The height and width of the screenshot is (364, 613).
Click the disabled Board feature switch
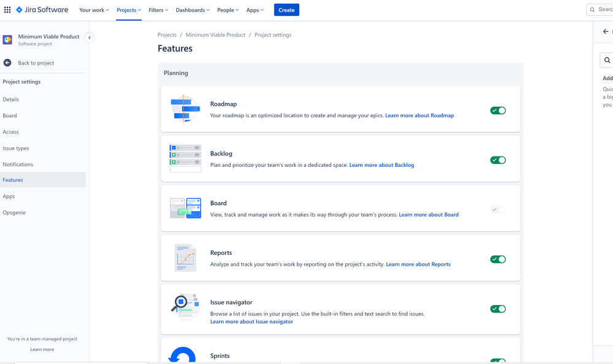(498, 210)
